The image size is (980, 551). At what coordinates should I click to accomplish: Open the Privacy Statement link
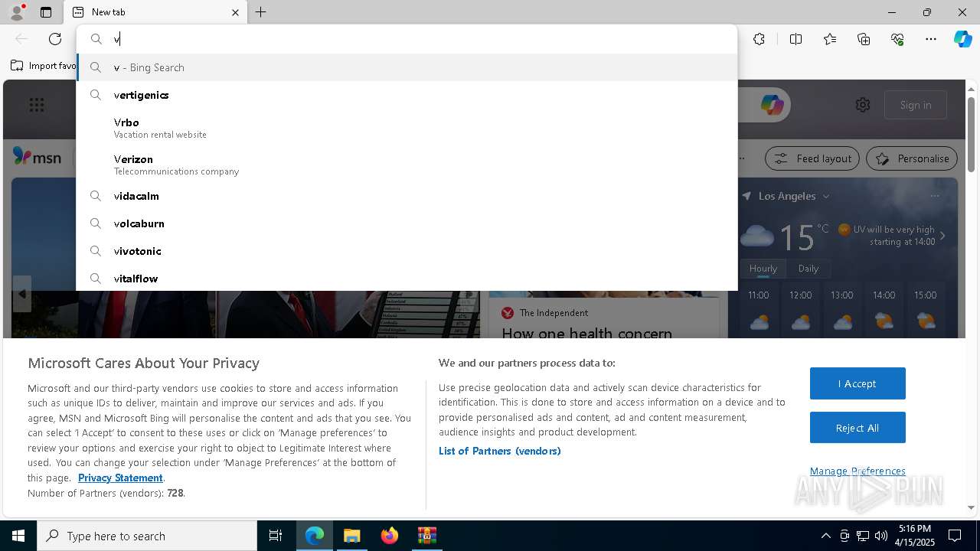coord(120,478)
